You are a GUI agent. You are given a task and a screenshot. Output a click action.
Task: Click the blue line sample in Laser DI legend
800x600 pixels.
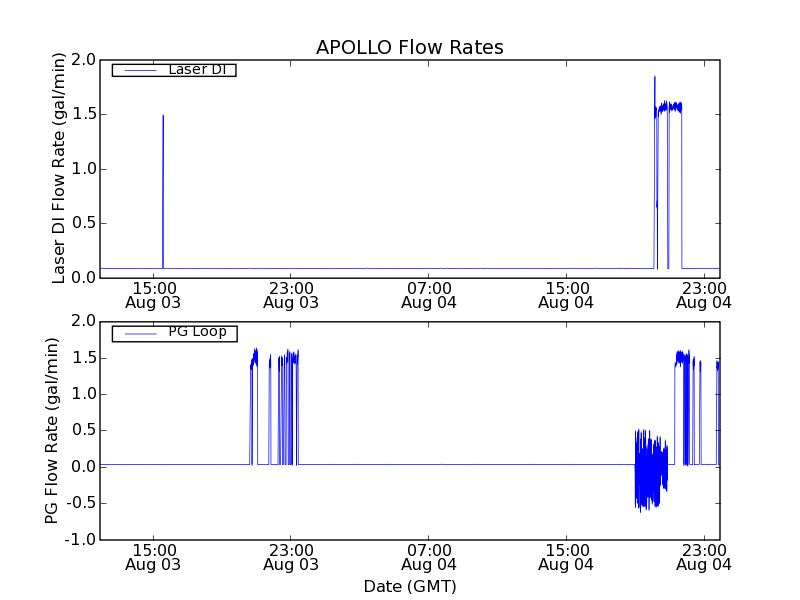[141, 70]
